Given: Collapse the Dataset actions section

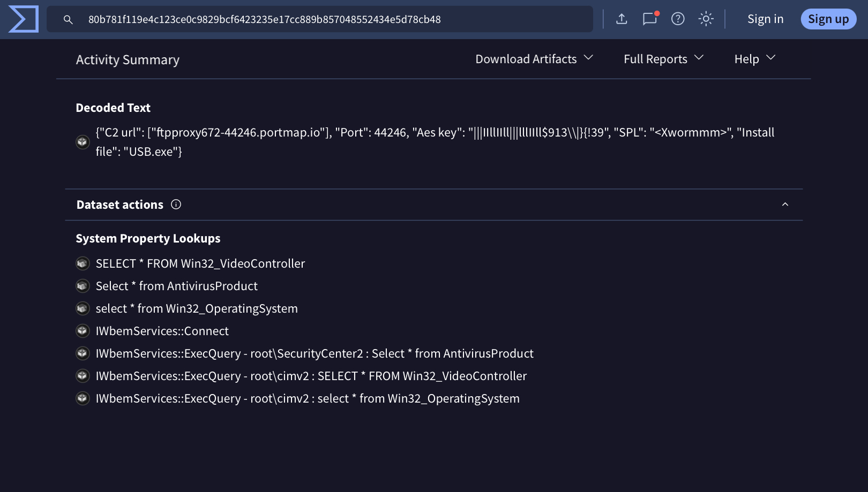Looking at the screenshot, I should tap(785, 205).
